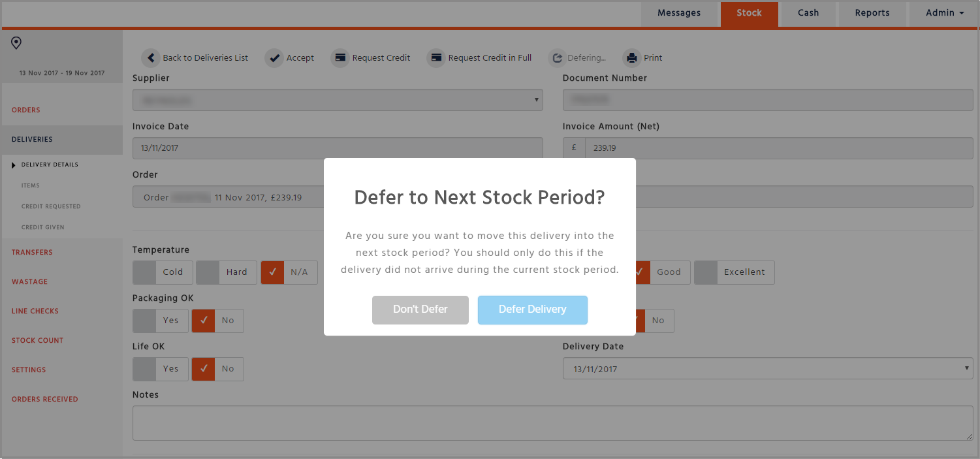This screenshot has width=980, height=459.
Task: Set Life OK to Yes
Action: point(160,369)
